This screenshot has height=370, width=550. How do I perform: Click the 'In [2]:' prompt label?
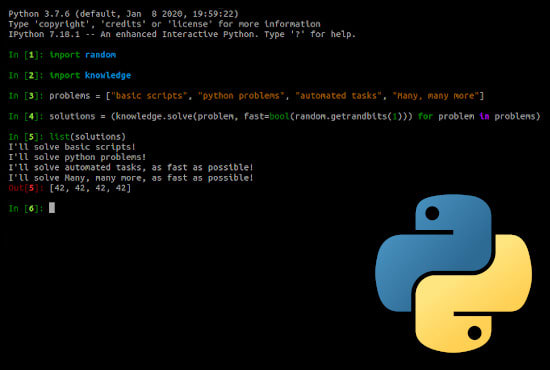pyautogui.click(x=26, y=75)
